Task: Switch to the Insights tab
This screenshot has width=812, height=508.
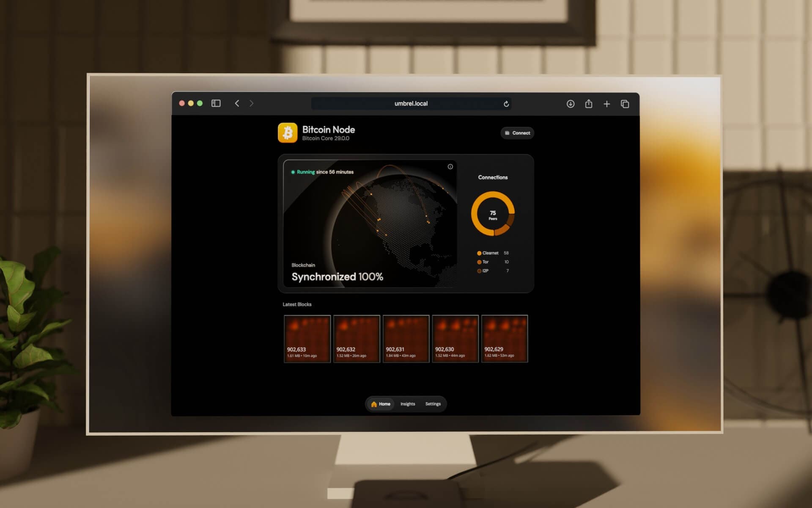Action: pos(408,404)
